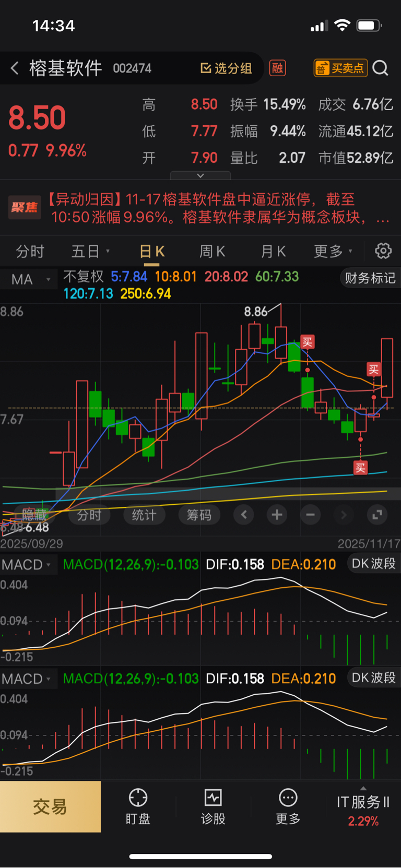Open the 更多 period dropdown
Image resolution: width=401 pixels, height=868 pixels.
(x=333, y=252)
